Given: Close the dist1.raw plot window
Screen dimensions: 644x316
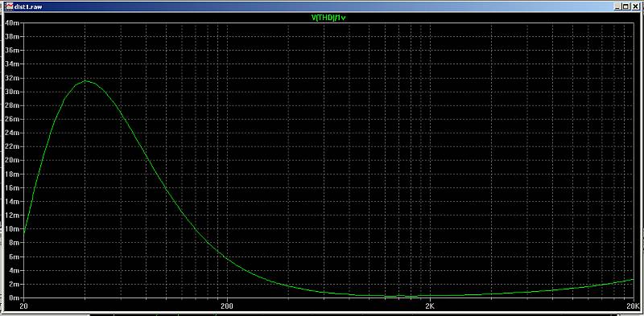Looking at the screenshot, I should (x=634, y=6).
